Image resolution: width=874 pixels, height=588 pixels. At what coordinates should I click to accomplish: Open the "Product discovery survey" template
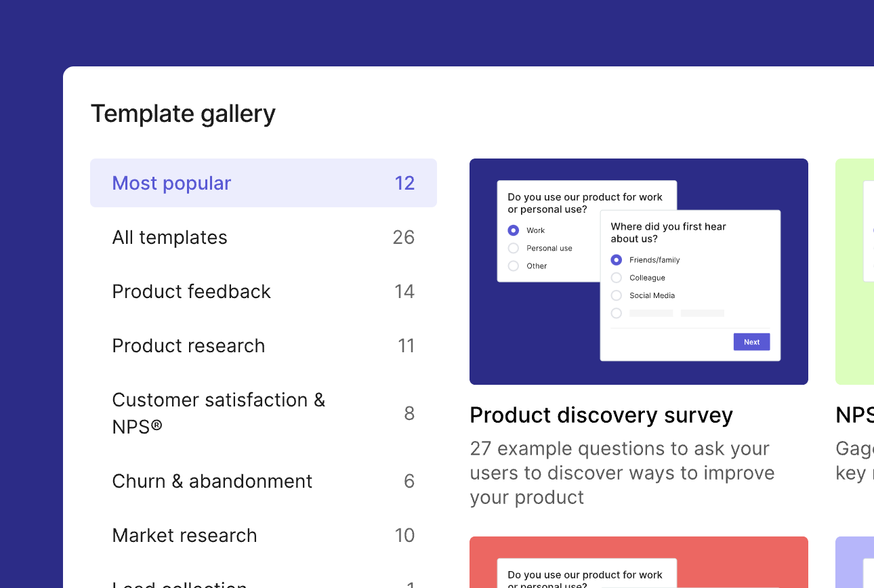tap(601, 415)
